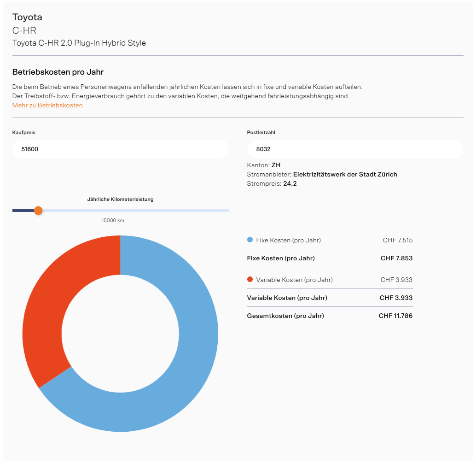Click the red Variable Kosten legend dot

(x=250, y=279)
